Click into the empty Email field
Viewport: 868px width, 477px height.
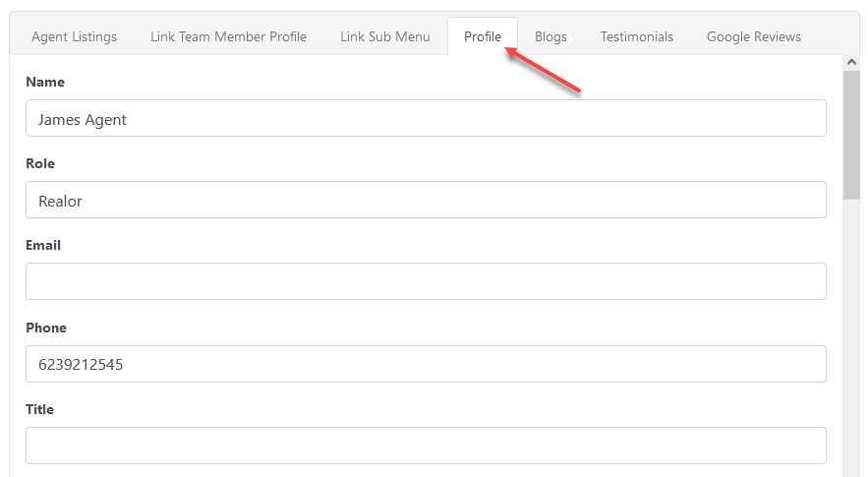click(x=425, y=282)
